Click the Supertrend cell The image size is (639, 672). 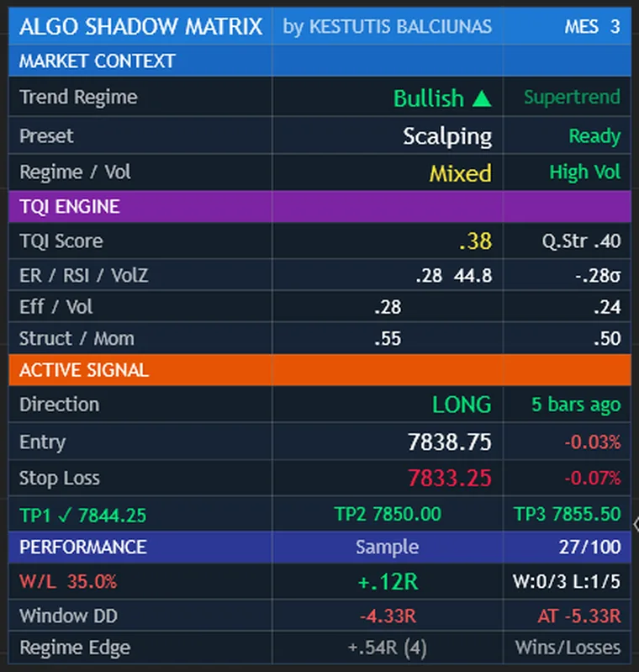tap(572, 97)
